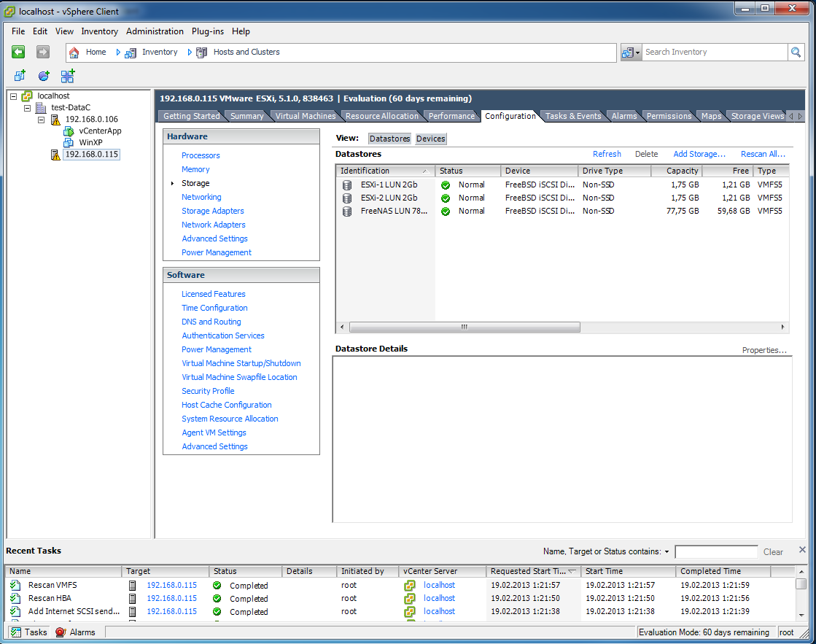
Task: Switch view to Datastores
Action: [x=390, y=139]
